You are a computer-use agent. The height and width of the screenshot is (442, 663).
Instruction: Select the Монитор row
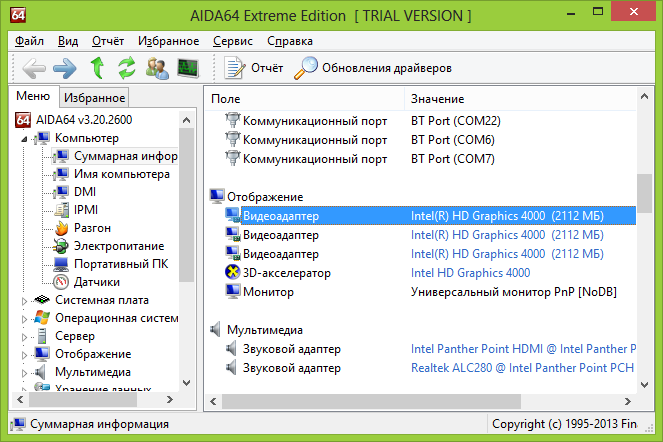point(421,292)
